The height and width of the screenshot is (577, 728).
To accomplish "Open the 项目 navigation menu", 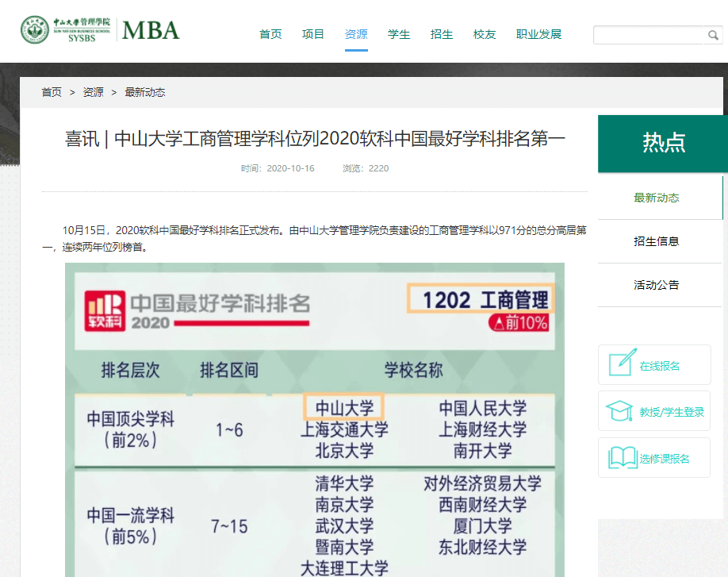I will click(x=313, y=34).
